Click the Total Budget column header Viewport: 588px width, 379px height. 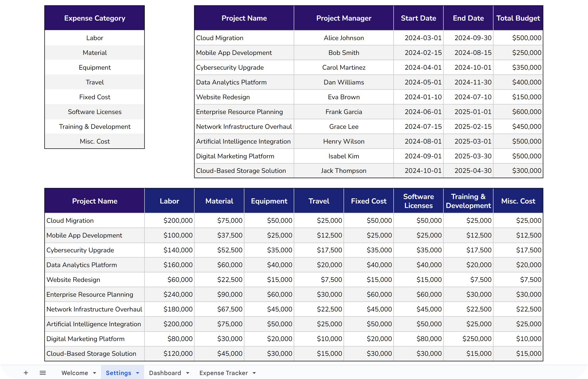(x=518, y=18)
